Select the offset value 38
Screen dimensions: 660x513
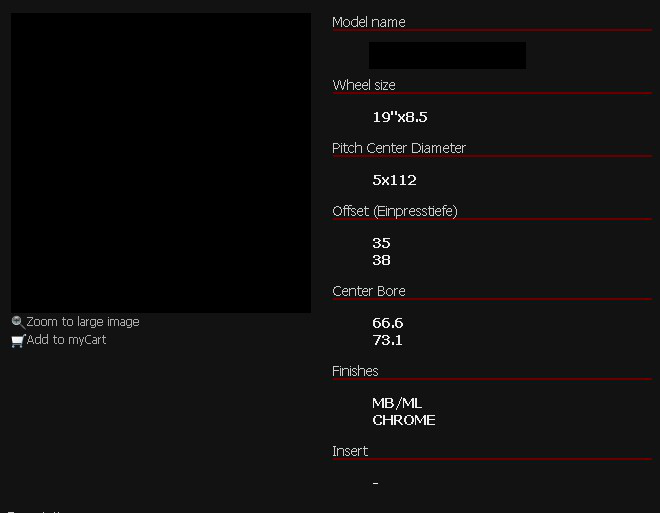pos(381,260)
